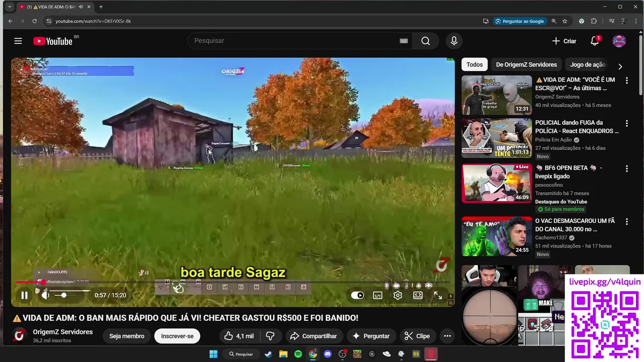Open Discord from taskbar

[x=328, y=354]
